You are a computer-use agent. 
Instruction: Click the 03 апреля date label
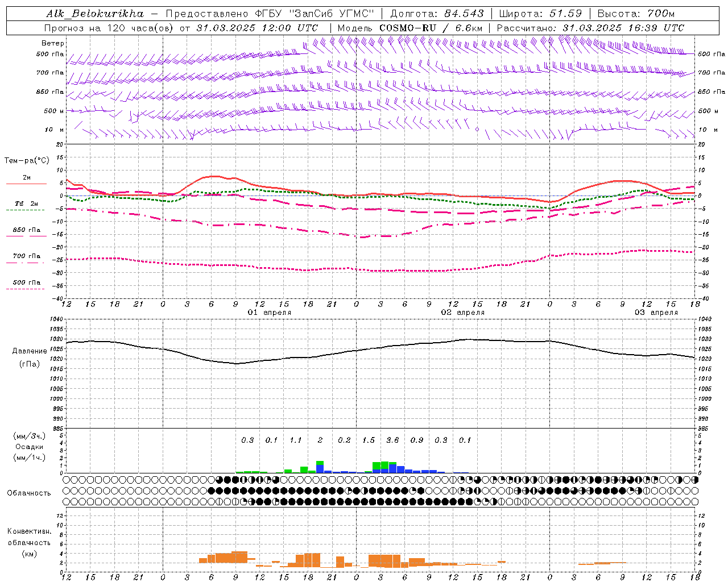(x=656, y=313)
